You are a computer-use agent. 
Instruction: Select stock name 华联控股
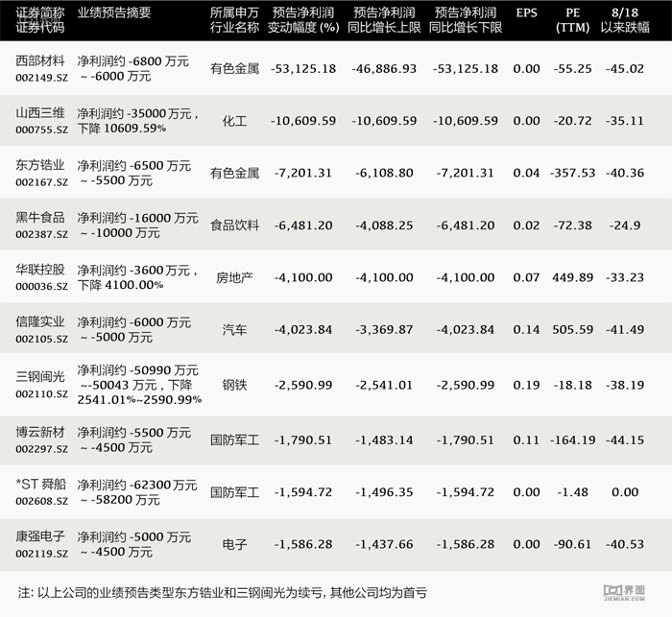tap(40, 270)
